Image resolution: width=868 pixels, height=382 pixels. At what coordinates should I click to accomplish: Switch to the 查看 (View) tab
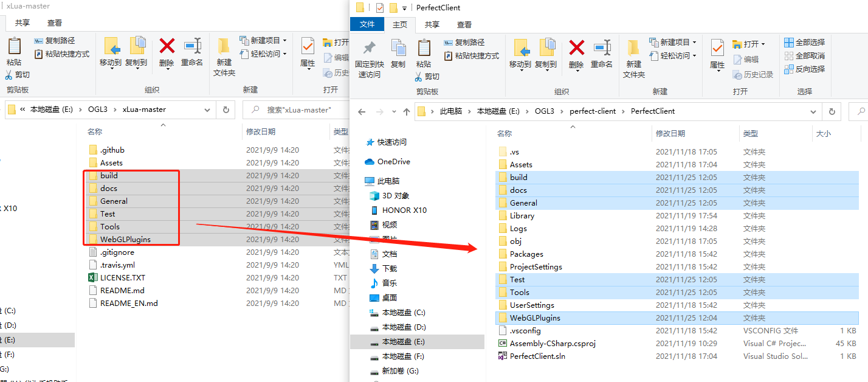464,24
